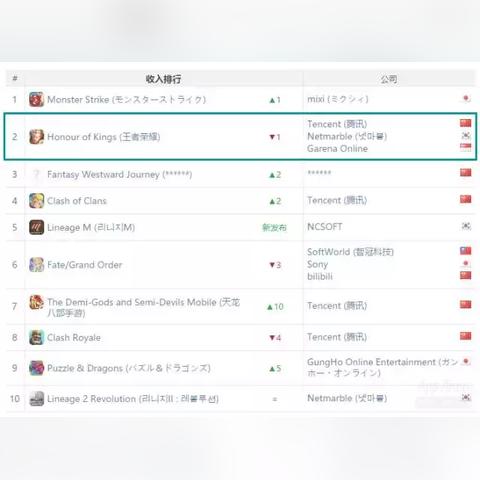The width and height of the screenshot is (480, 480).
Task: Click the Lineage M app icon
Action: pos(36,227)
